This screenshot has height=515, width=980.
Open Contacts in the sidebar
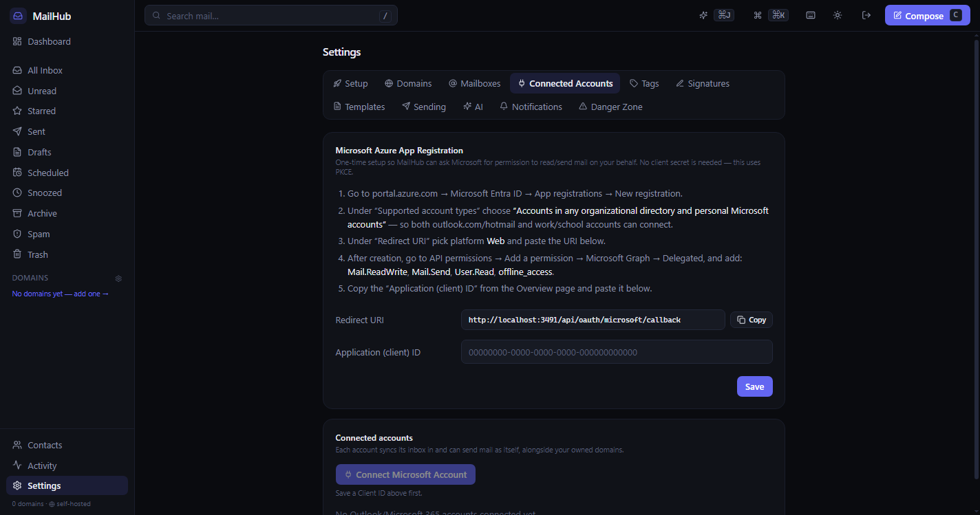click(x=67, y=445)
